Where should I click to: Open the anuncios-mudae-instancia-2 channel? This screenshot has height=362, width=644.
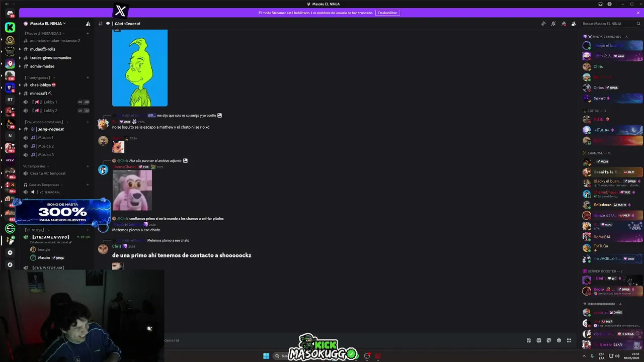(x=55, y=41)
